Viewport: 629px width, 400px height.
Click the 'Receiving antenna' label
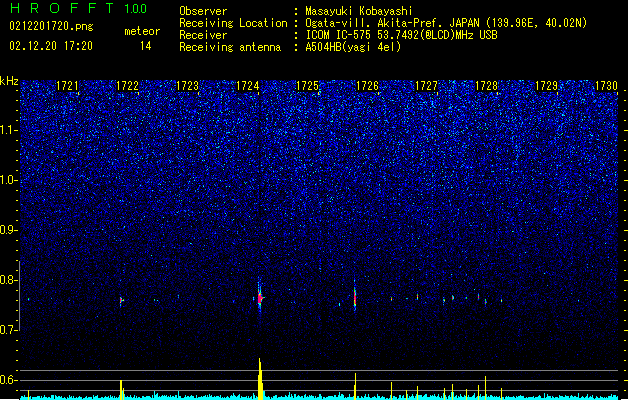[x=230, y=47]
